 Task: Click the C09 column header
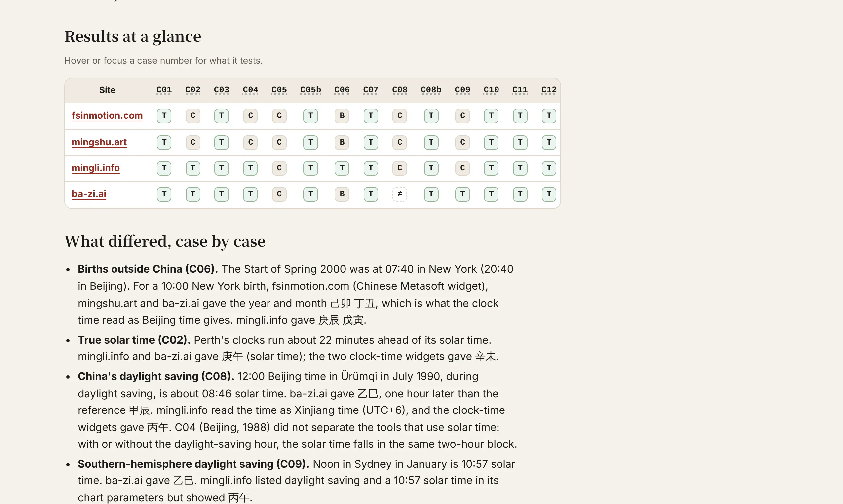462,90
